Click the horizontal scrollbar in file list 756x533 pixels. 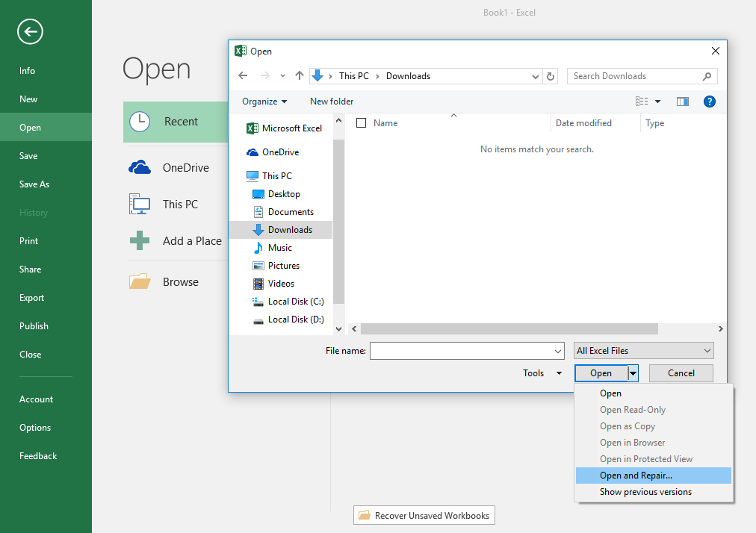(509, 328)
